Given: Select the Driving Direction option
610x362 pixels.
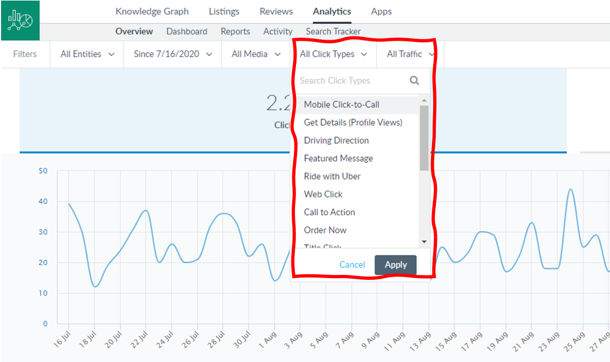Looking at the screenshot, I should pos(358,140).
